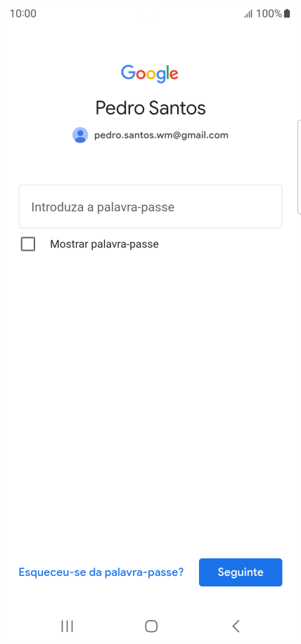Screen dimensions: 301x644
Task: Click the blue capital G in Google logo
Action: (x=128, y=72)
